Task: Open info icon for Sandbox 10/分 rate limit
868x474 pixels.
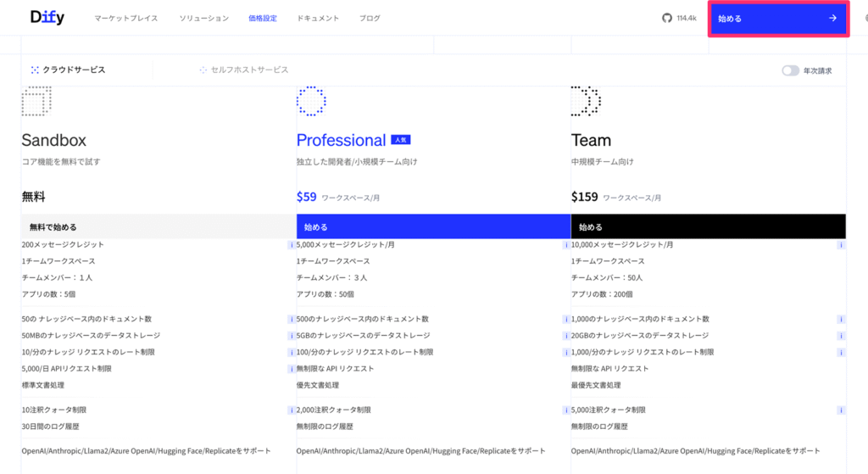Action: coord(292,353)
